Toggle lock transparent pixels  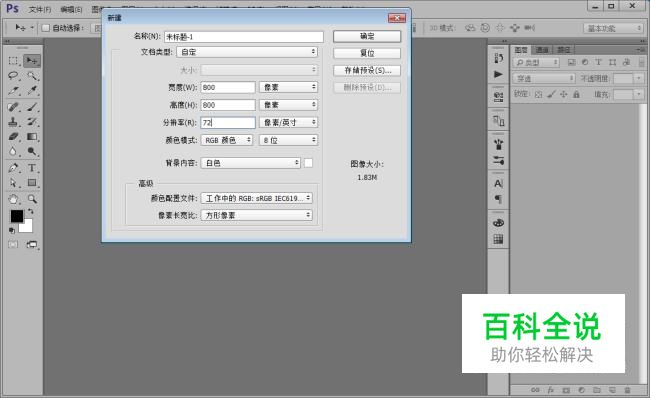click(x=538, y=95)
